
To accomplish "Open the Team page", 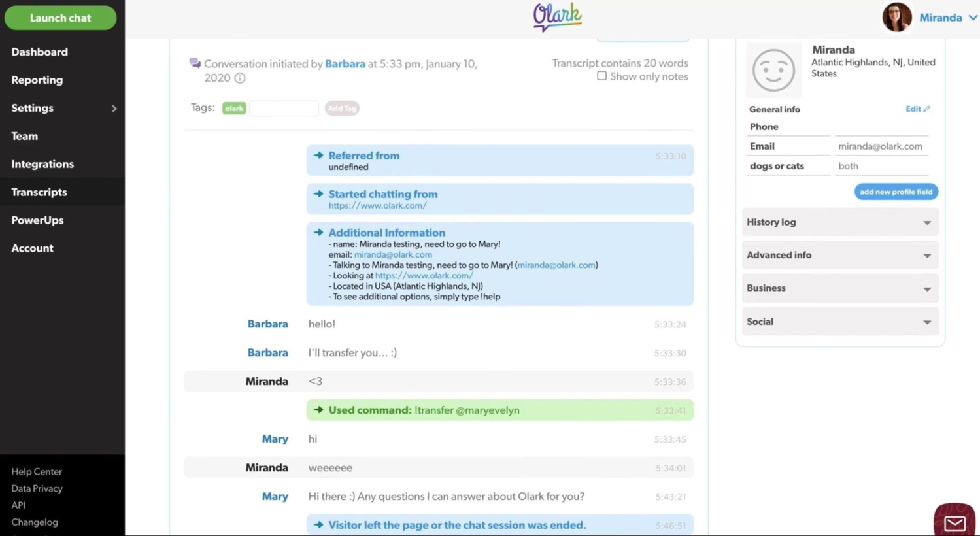I will tap(24, 136).
